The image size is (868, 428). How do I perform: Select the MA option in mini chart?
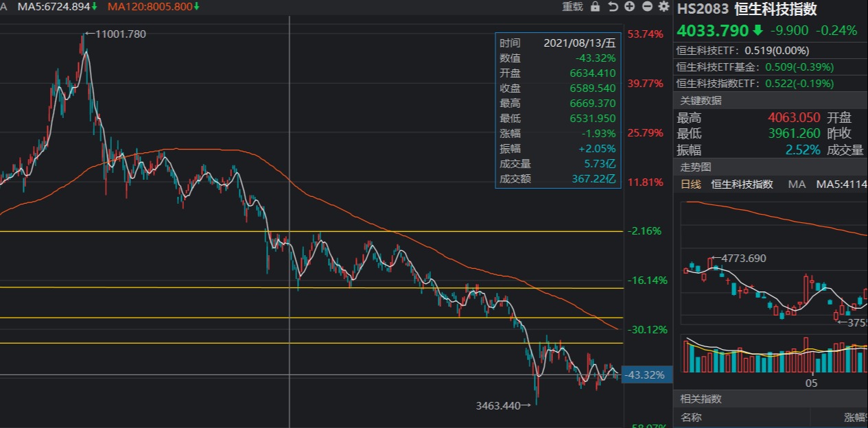coord(797,184)
